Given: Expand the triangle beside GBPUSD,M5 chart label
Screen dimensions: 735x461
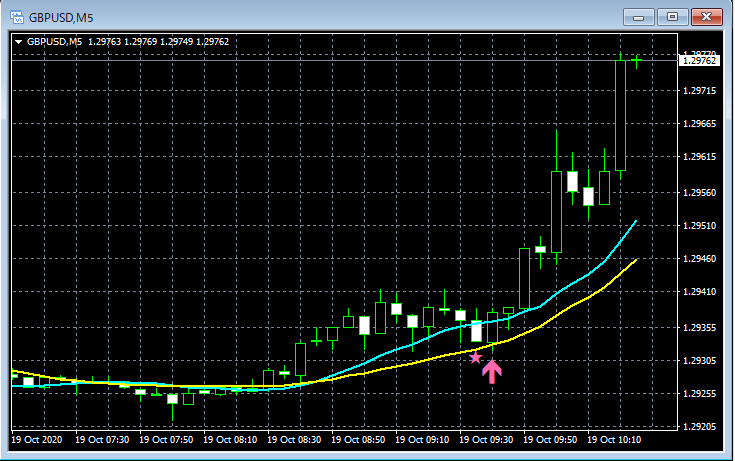Looking at the screenshot, I should 18,42.
